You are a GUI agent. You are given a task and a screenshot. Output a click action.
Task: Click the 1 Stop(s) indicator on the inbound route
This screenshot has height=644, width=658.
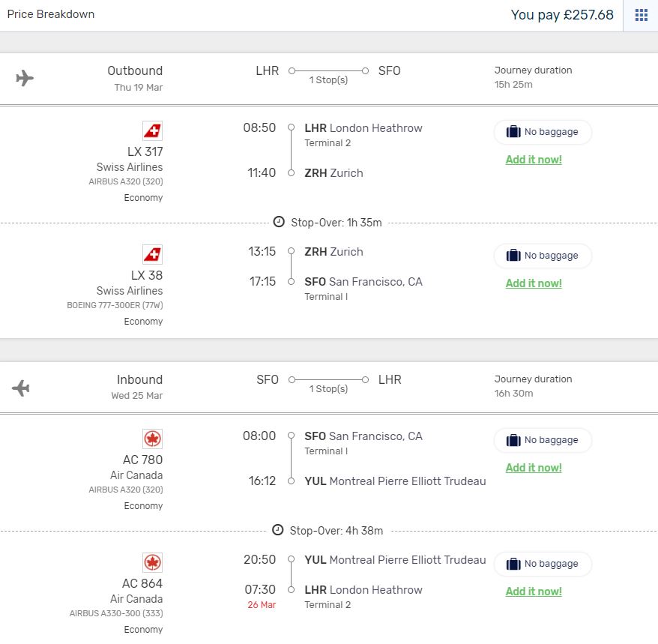pyautogui.click(x=328, y=389)
